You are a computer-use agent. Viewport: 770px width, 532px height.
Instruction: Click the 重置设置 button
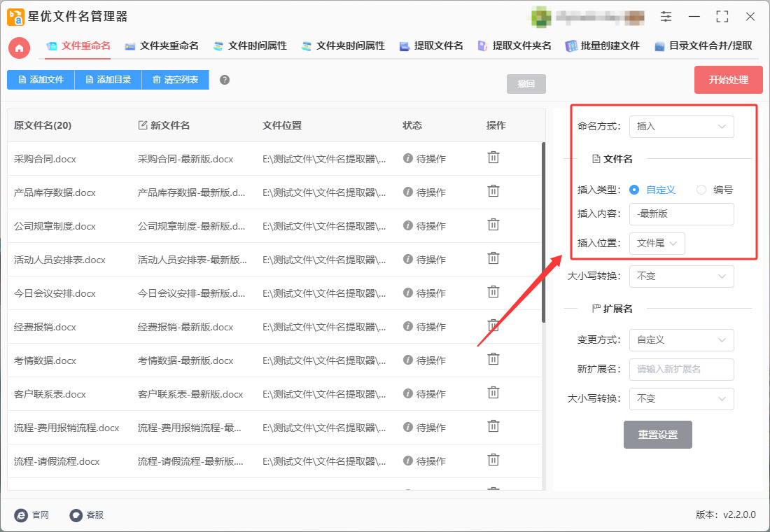click(x=657, y=435)
